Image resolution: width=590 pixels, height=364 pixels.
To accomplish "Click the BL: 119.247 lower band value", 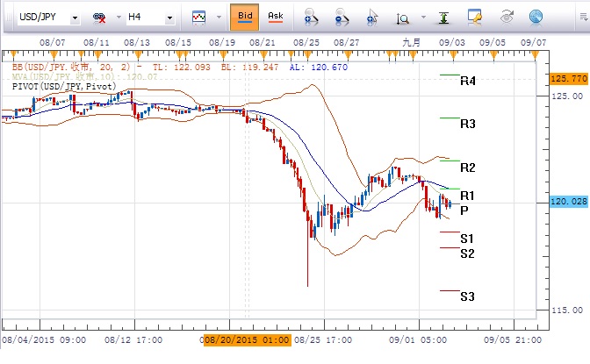I will [250, 68].
